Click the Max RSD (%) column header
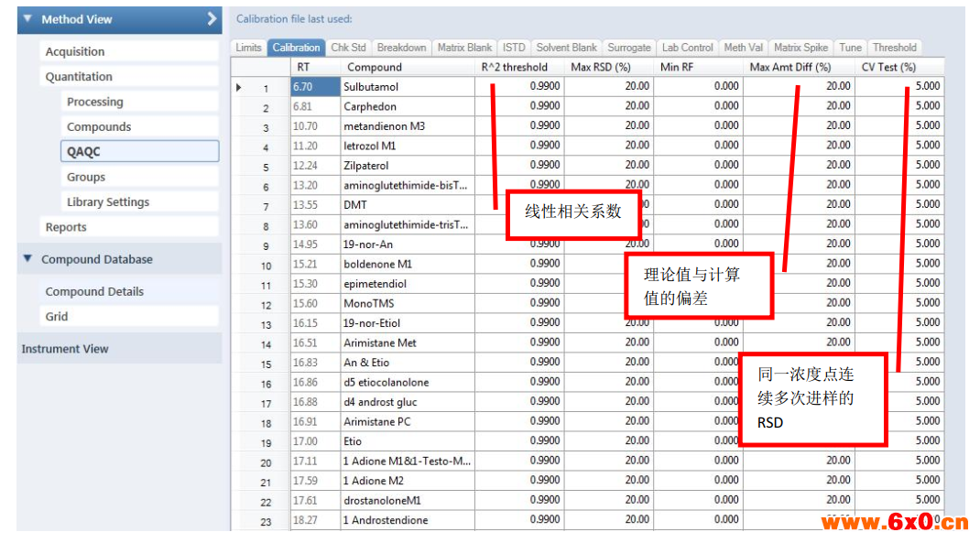 (x=601, y=67)
